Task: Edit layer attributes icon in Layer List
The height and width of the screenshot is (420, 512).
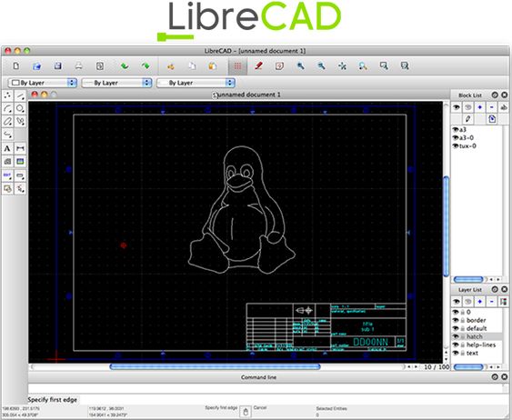Action: click(x=503, y=302)
